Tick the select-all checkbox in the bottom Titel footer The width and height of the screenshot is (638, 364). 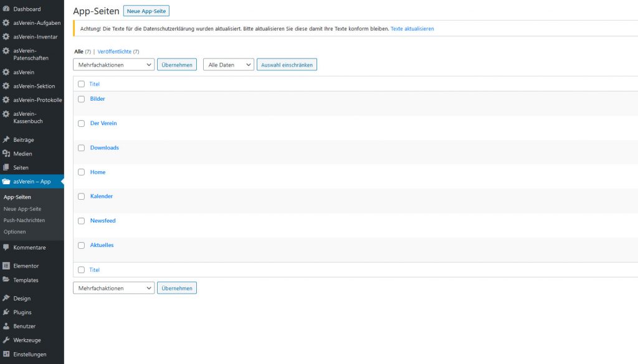tap(82, 270)
